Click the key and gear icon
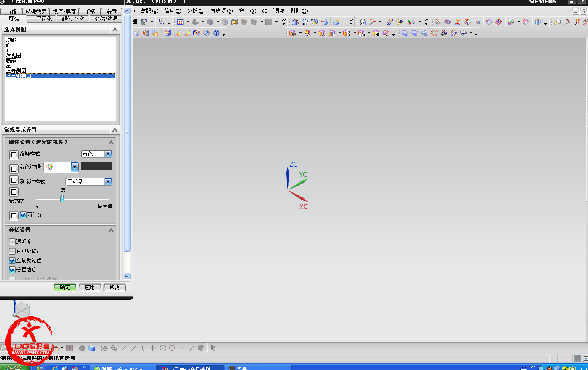This screenshot has height=370, width=588. click(314, 22)
